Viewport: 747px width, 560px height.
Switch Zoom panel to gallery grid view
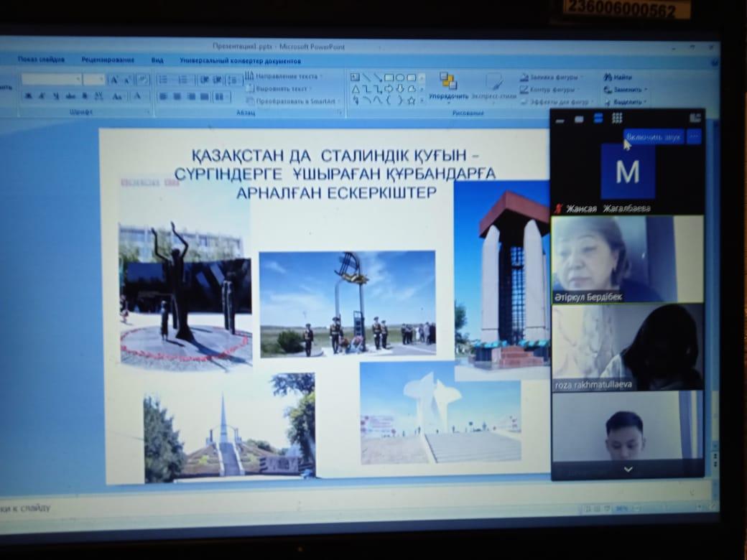616,118
